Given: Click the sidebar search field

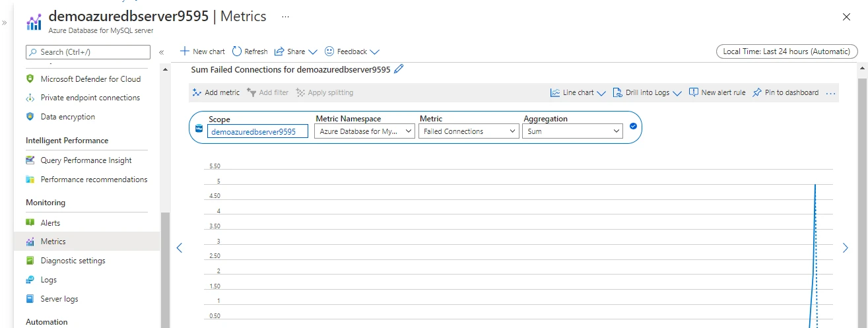Looking at the screenshot, I should coord(88,51).
